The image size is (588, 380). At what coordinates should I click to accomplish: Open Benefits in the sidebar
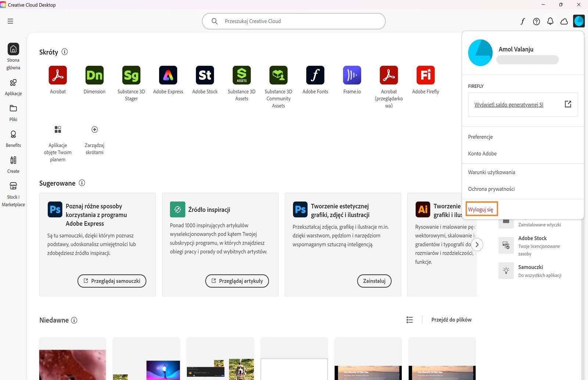pyautogui.click(x=13, y=139)
